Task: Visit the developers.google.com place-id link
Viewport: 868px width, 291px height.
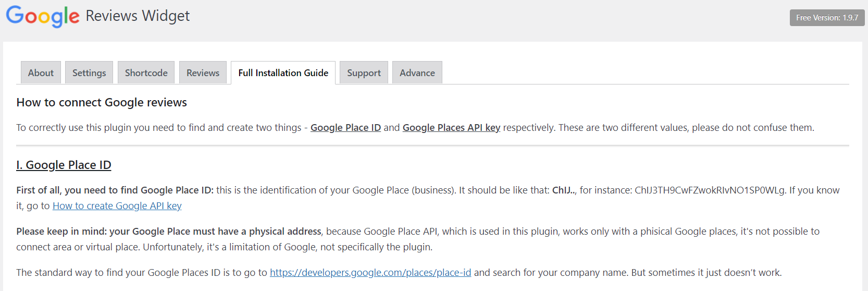Action: pyautogui.click(x=370, y=273)
